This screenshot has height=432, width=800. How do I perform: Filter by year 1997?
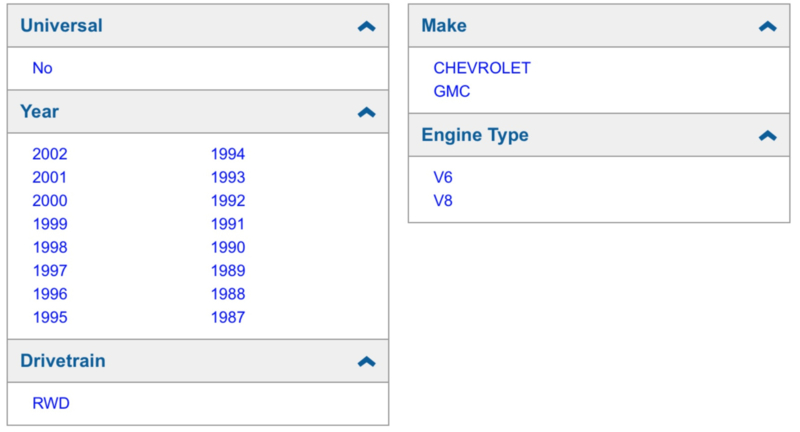coord(50,270)
